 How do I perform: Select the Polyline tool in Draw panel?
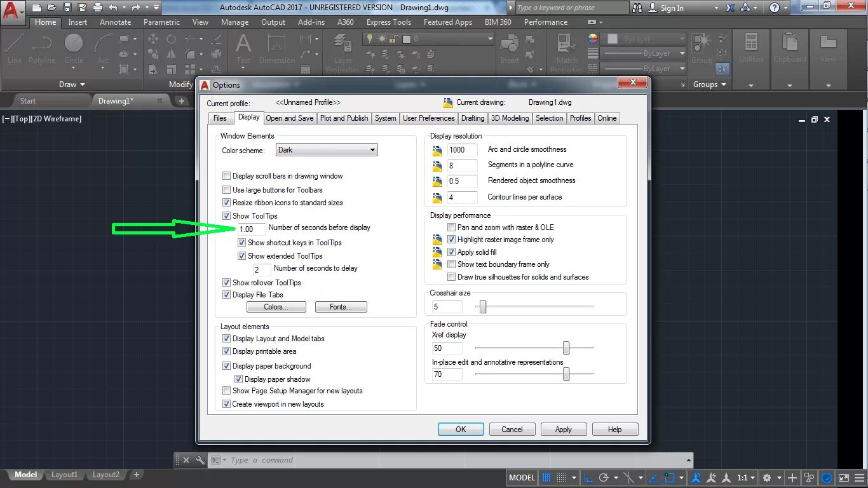coord(42,49)
